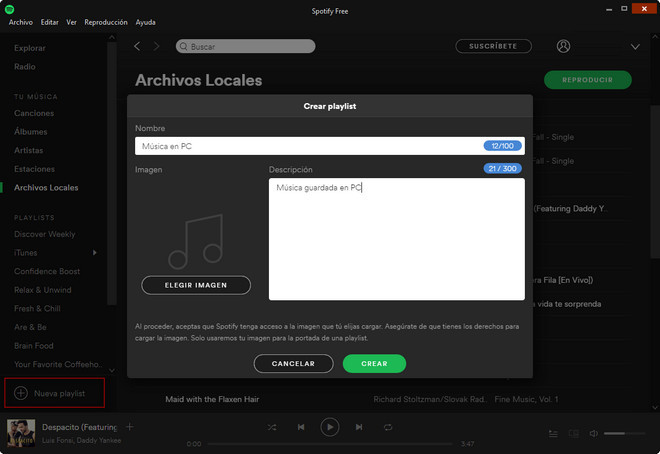Open Radio in the sidebar
This screenshot has height=454, width=660.
point(24,66)
